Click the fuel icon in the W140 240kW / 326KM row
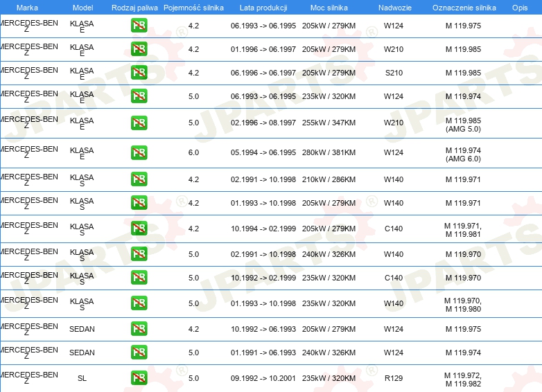This screenshot has height=392, width=542. click(139, 254)
